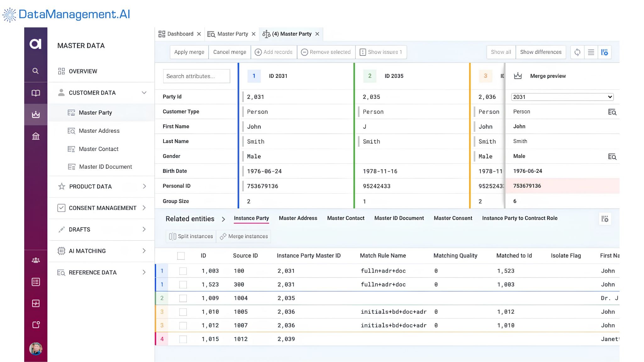Screen dimensions: 644x362
Task: Click the Remove selected button
Action: [326, 52]
